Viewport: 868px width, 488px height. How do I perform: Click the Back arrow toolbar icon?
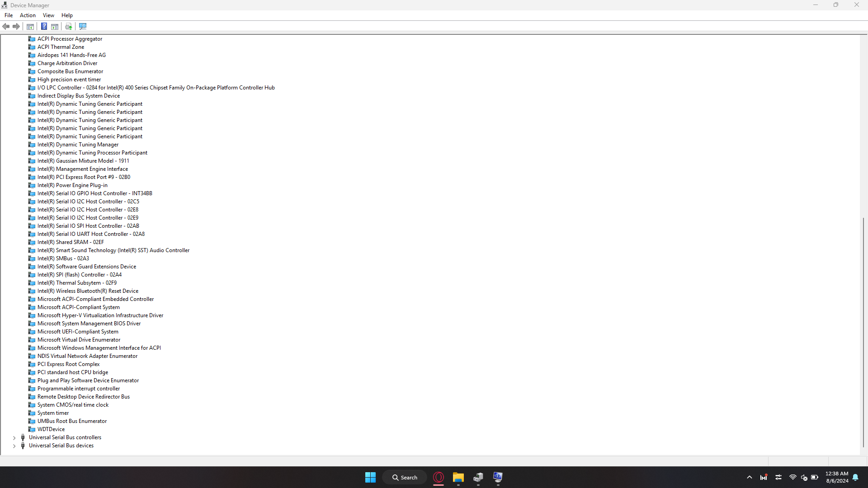click(x=6, y=27)
